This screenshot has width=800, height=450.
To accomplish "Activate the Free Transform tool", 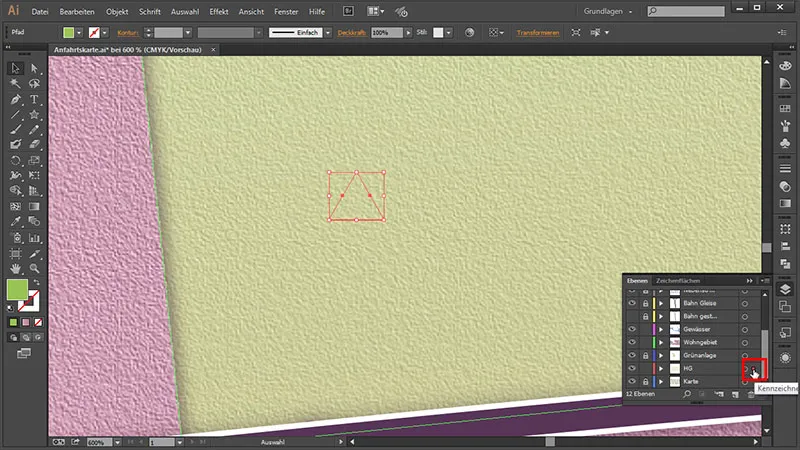I will pos(34,175).
